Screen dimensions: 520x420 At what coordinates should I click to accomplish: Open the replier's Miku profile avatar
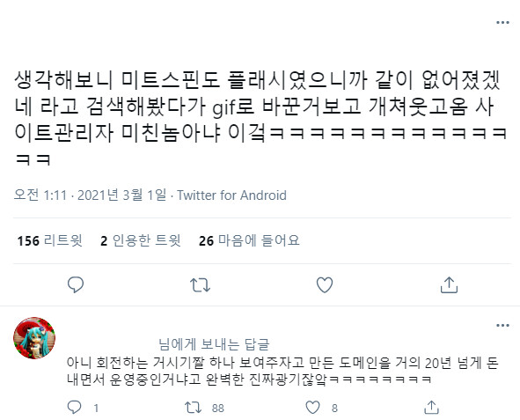[34, 338]
